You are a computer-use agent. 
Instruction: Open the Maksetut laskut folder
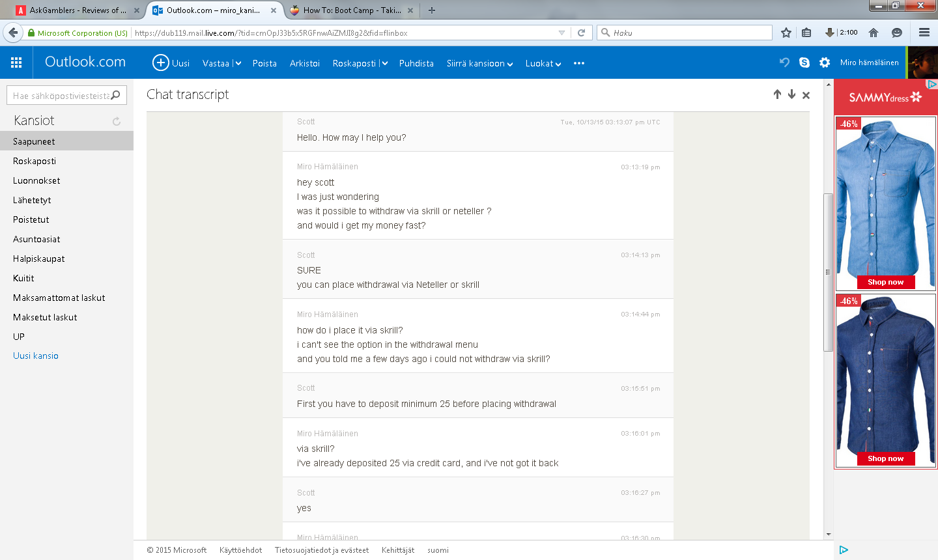(x=66, y=317)
